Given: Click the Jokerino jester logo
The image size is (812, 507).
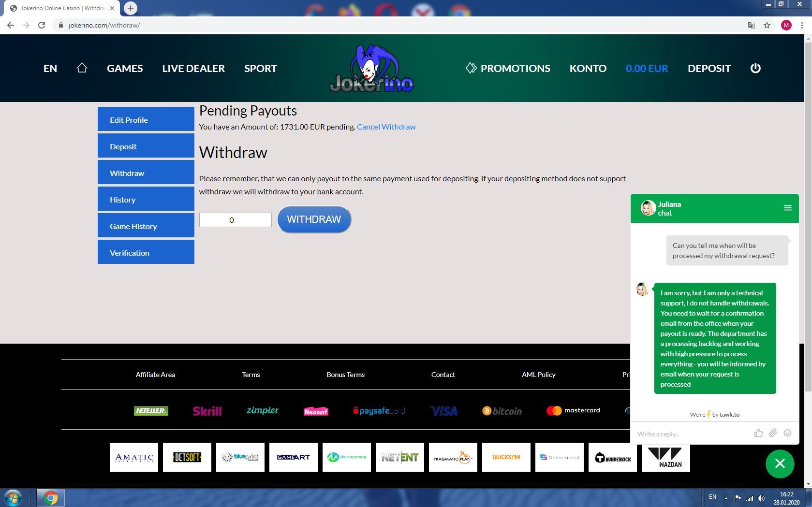Looking at the screenshot, I should (371, 68).
